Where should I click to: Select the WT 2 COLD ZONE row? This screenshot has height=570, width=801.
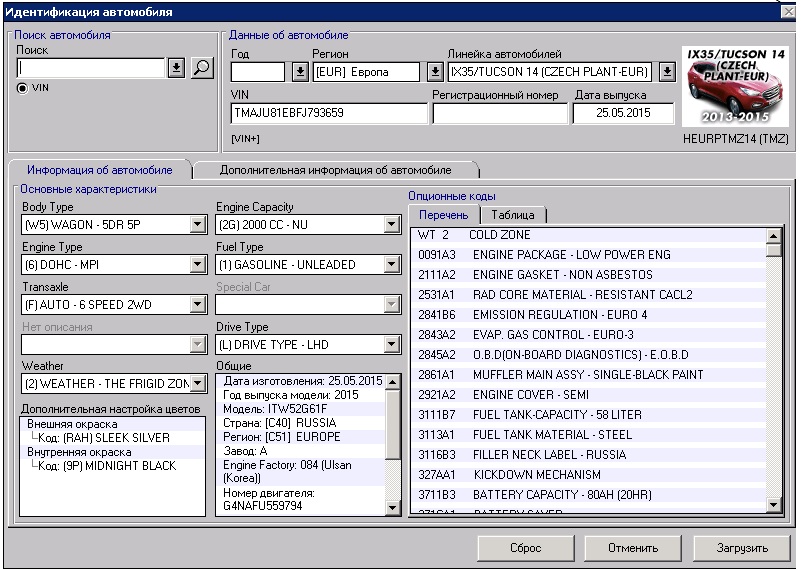click(x=588, y=235)
